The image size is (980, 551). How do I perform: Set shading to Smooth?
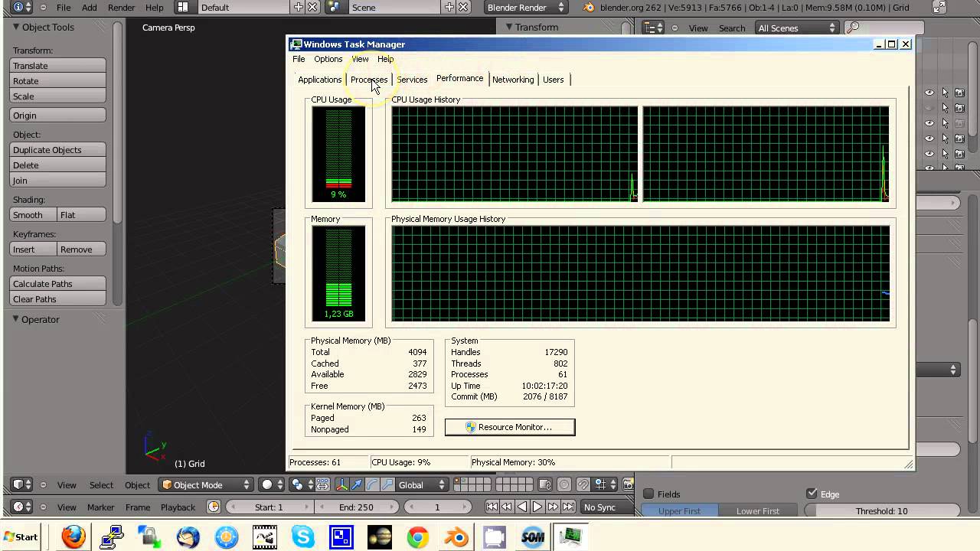click(x=33, y=215)
